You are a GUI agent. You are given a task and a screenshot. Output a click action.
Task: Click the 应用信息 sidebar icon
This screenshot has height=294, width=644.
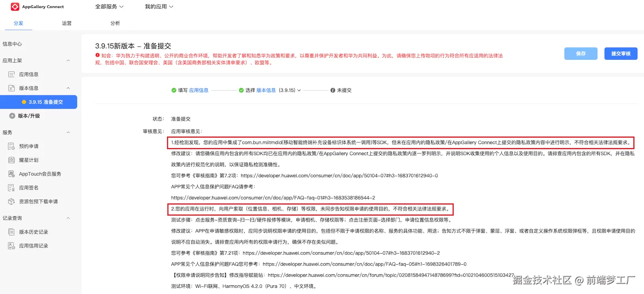click(11, 74)
